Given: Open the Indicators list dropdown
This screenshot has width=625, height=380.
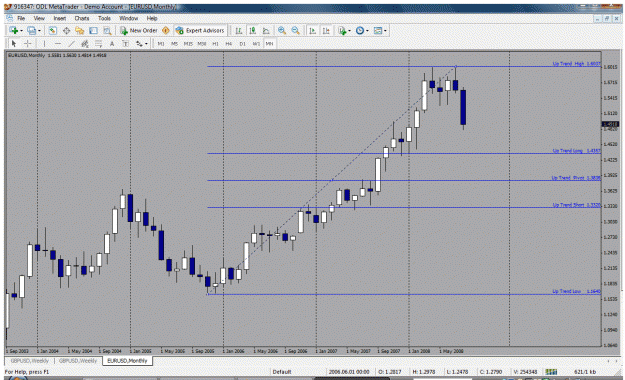Looking at the screenshot, I should 344,31.
